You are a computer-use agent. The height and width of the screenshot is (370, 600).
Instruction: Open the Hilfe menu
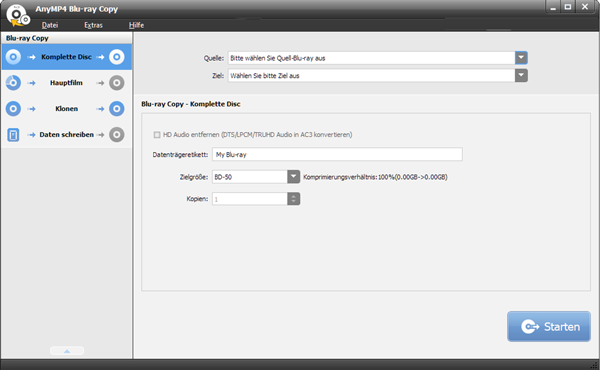coord(136,25)
